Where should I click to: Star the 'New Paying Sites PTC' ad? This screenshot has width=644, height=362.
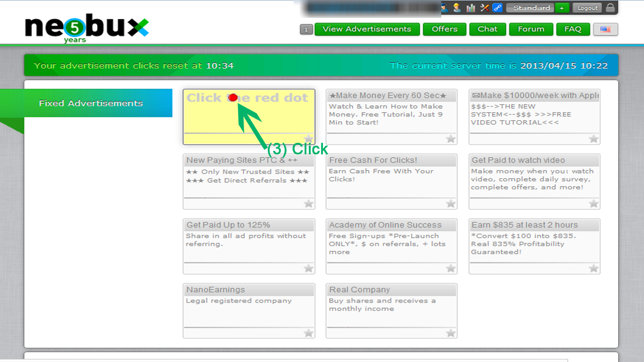click(308, 203)
